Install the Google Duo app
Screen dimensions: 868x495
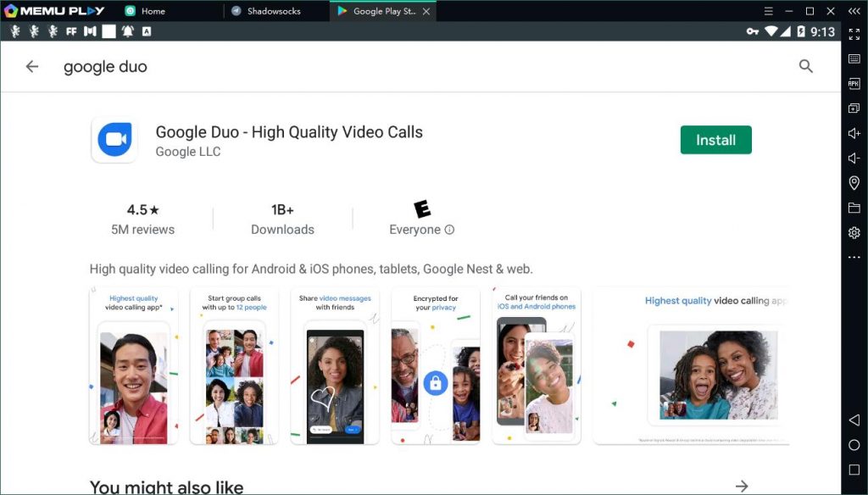(x=716, y=140)
